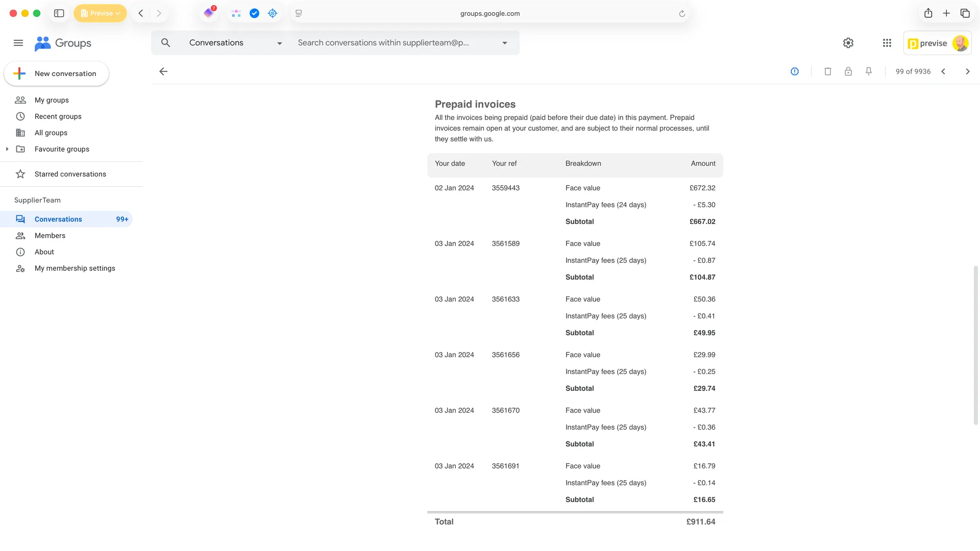
Task: Click the delete conversation trash icon
Action: click(x=828, y=71)
